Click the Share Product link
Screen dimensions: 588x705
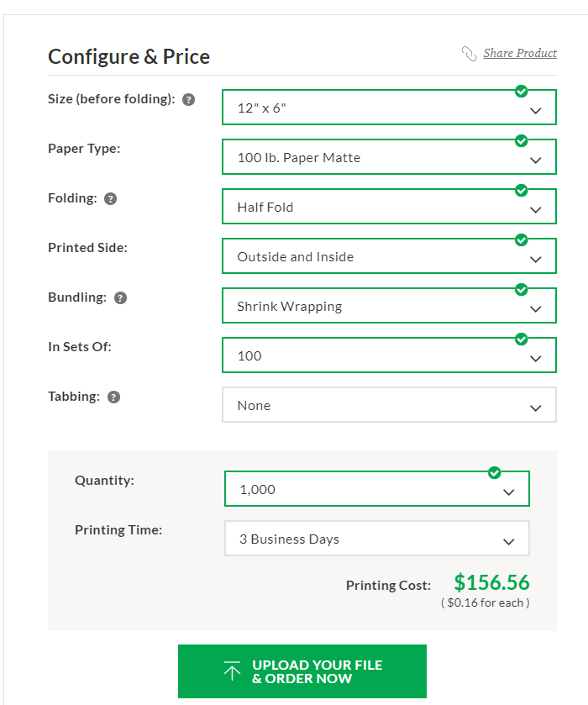(520, 54)
